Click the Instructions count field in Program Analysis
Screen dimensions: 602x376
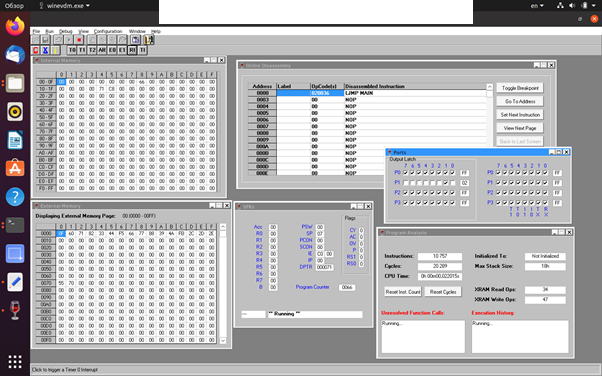click(440, 256)
